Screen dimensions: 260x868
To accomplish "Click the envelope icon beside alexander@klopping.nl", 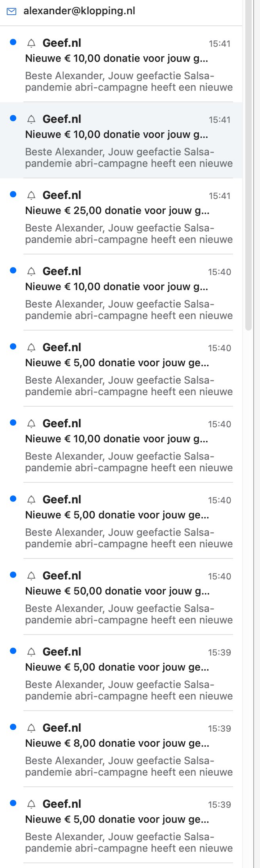I will 11,11.
